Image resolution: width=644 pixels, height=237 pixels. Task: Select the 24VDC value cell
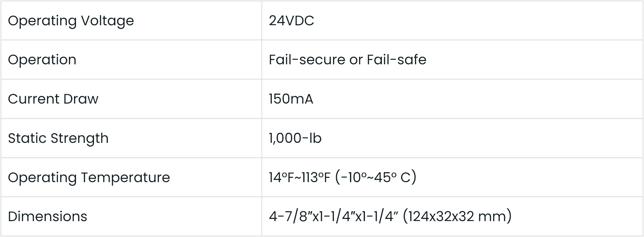pyautogui.click(x=291, y=21)
